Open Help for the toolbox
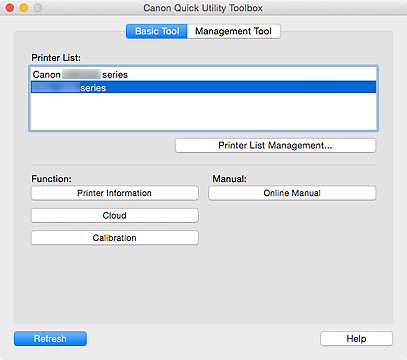Viewport: 407px width, 360px height. (x=356, y=339)
